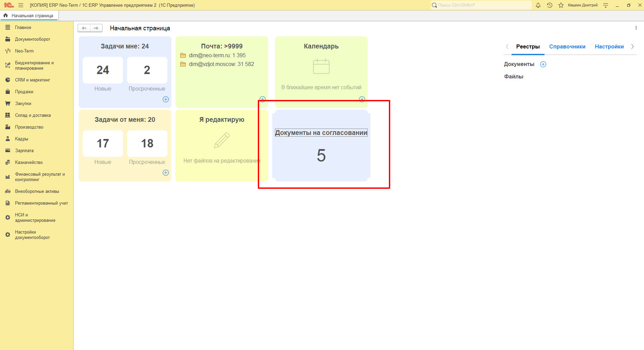Click the 2 Просроченные tasks tile
The width and height of the screenshot is (644, 350).
pyautogui.click(x=147, y=70)
